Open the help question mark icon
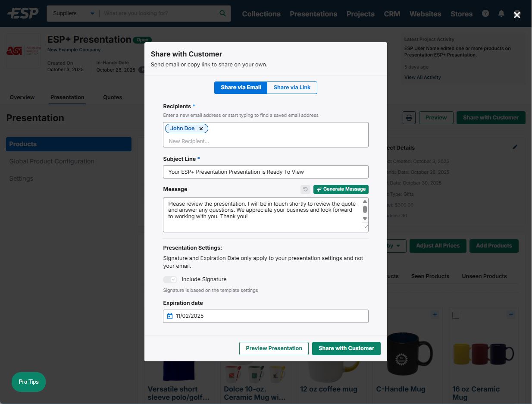Image resolution: width=532 pixels, height=404 pixels. 485,13
